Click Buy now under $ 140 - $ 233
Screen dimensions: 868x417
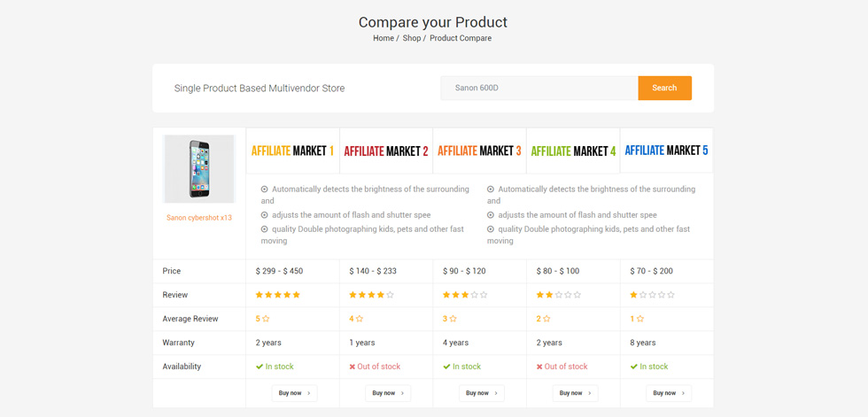pos(388,393)
